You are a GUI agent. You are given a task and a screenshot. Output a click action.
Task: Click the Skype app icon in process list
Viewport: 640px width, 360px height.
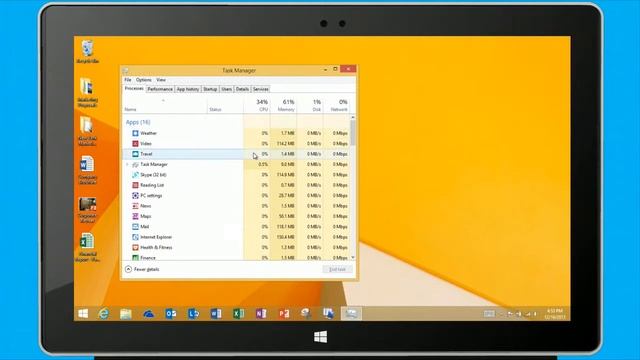click(135, 175)
